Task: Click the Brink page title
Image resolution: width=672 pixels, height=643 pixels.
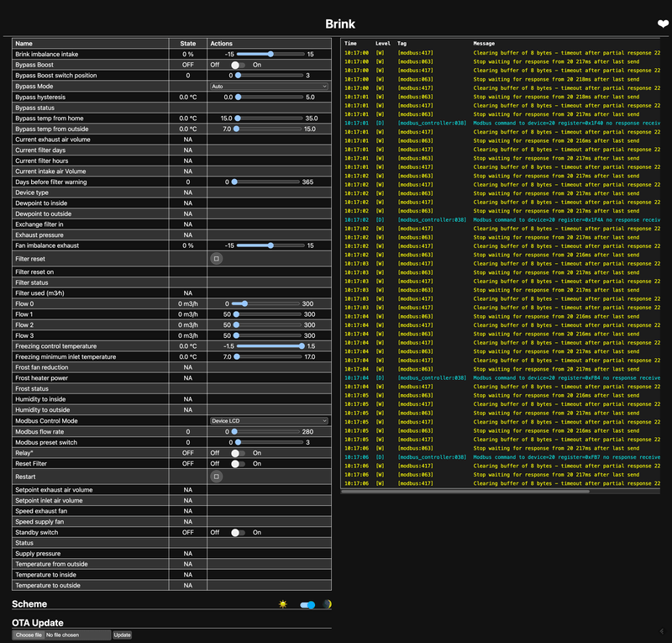Action: (340, 24)
